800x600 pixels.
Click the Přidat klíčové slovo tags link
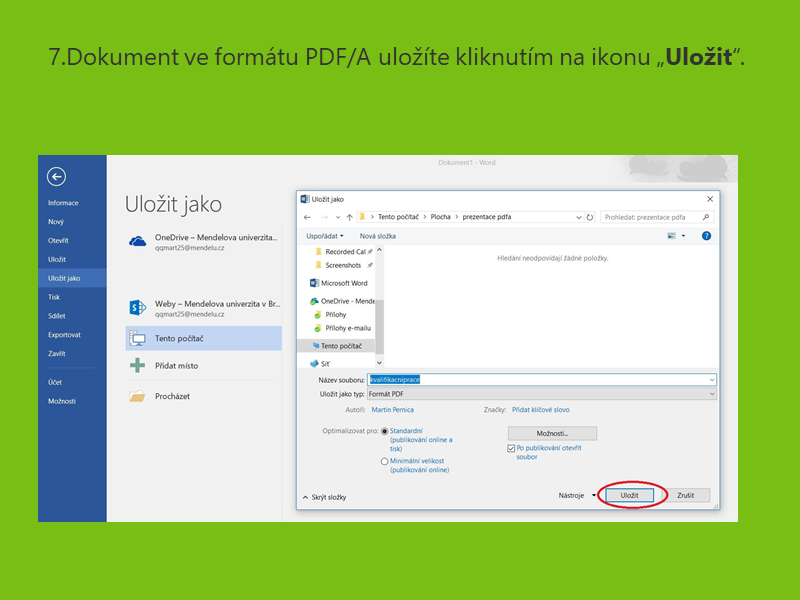point(541,409)
